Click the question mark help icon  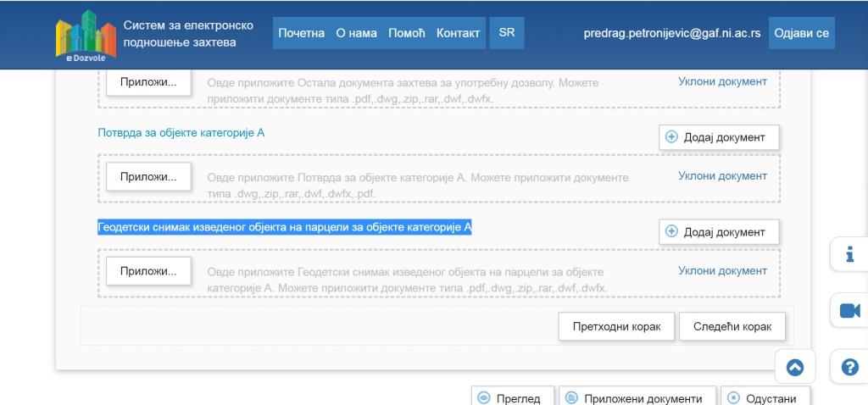849,368
